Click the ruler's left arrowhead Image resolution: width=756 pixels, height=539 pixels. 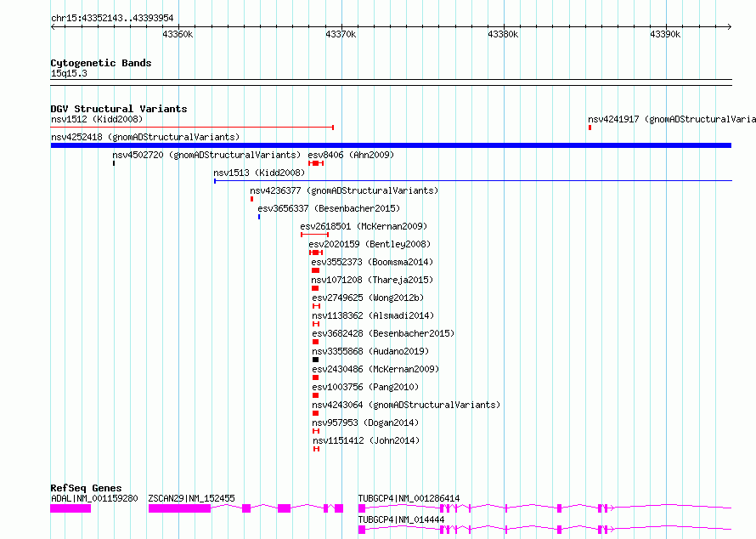[x=53, y=26]
